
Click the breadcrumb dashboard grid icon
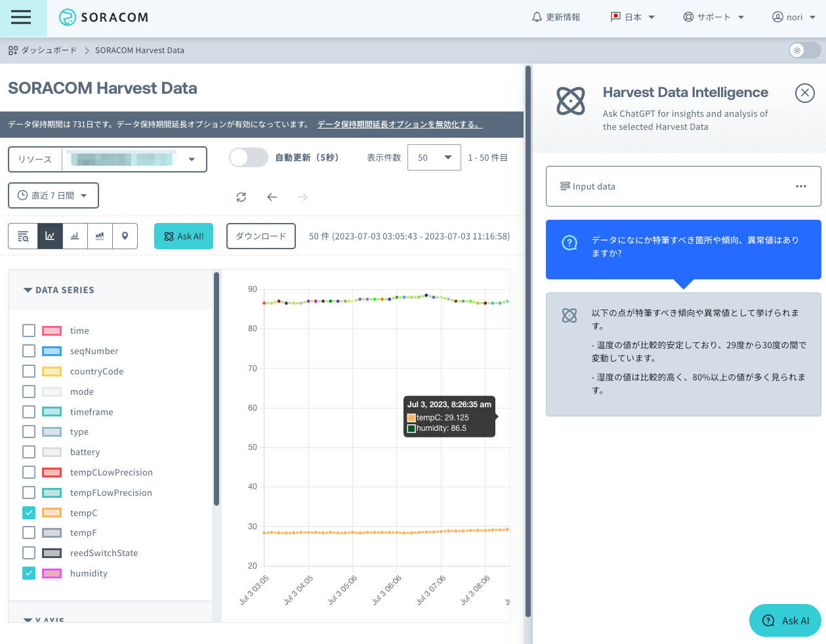pyautogui.click(x=13, y=50)
